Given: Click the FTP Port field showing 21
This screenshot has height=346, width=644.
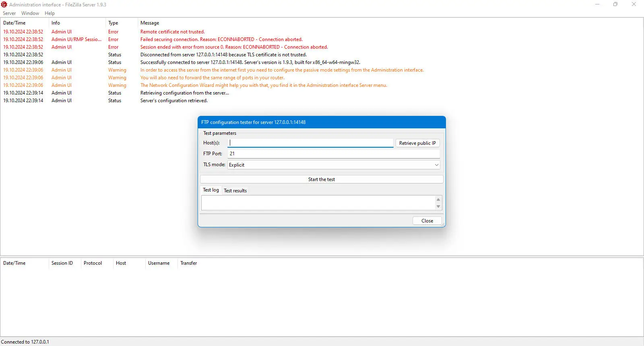Looking at the screenshot, I should (x=334, y=154).
